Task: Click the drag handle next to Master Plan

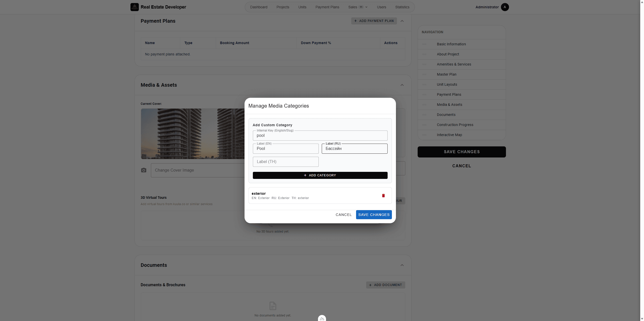Action: [424, 74]
